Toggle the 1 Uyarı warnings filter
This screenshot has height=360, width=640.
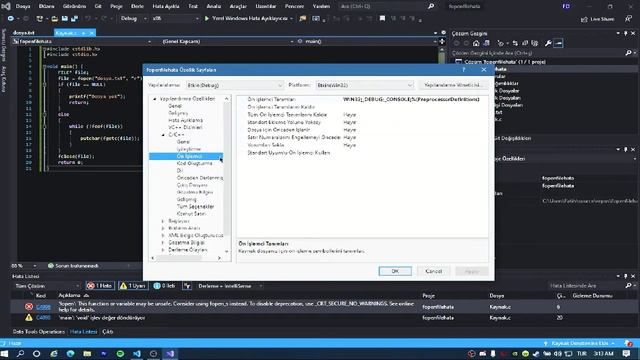[133, 286]
